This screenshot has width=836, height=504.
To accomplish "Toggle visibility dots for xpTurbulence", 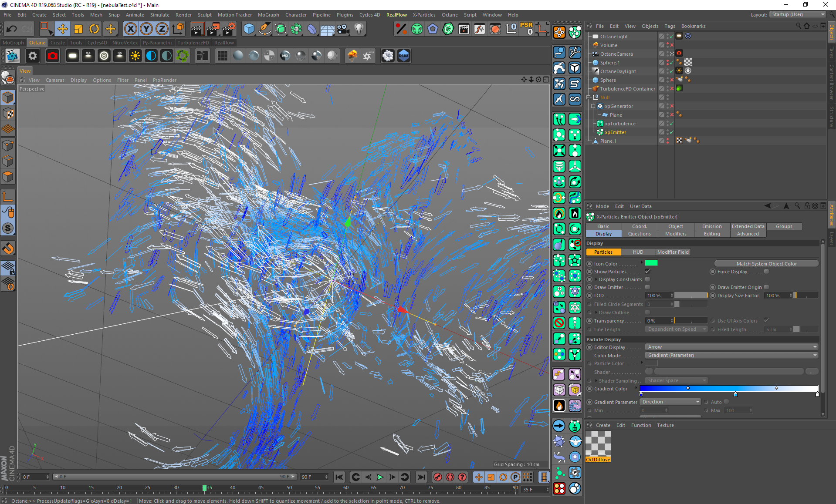I will 667,124.
